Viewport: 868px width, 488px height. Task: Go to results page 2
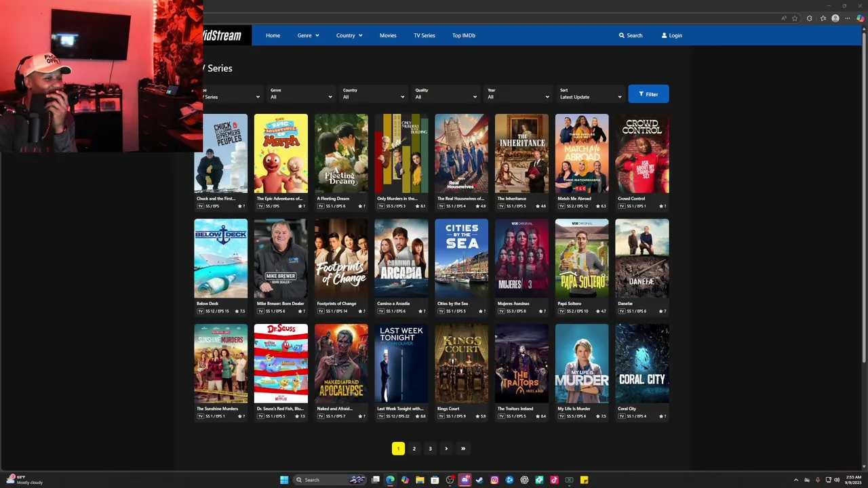[x=414, y=448]
